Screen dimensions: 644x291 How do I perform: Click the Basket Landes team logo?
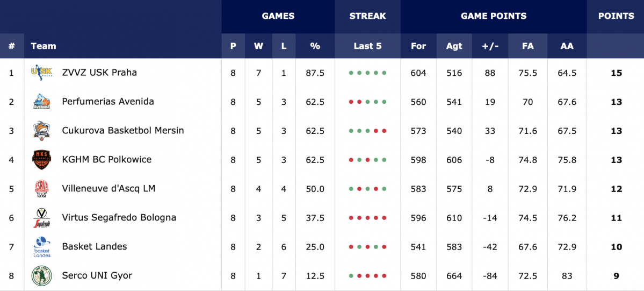point(41,246)
